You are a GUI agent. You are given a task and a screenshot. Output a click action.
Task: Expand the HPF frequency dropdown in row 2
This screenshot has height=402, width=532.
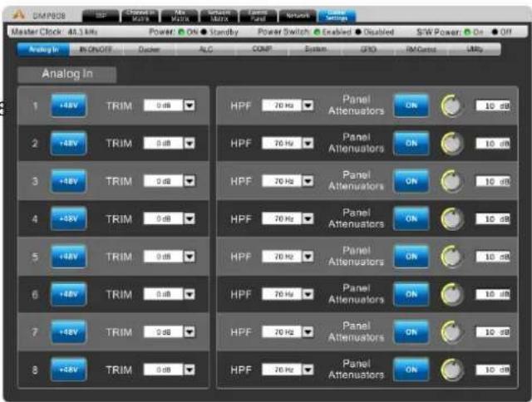[308, 144]
